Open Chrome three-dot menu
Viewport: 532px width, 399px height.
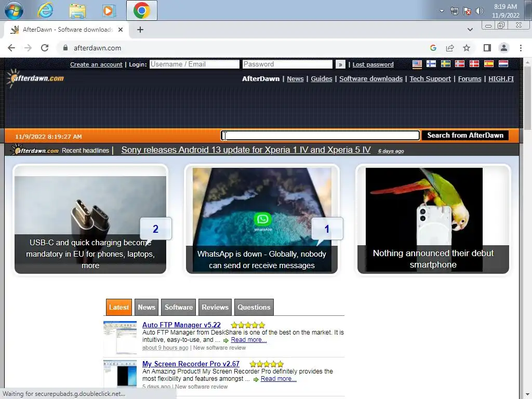(521, 48)
